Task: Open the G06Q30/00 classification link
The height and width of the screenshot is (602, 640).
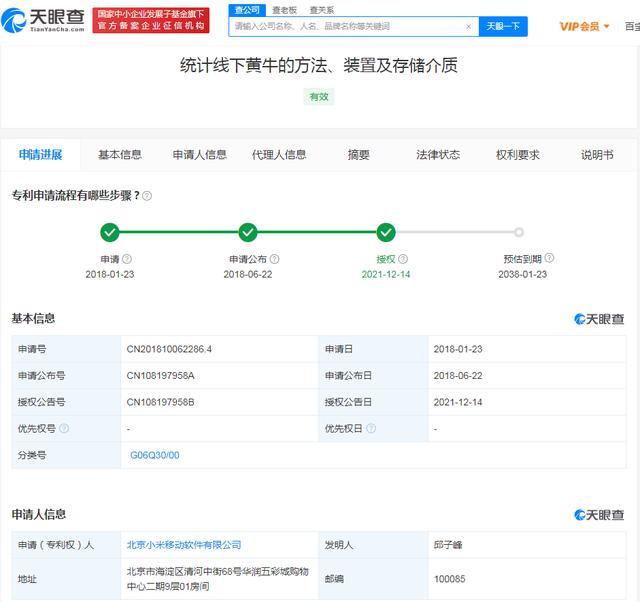Action: click(155, 454)
